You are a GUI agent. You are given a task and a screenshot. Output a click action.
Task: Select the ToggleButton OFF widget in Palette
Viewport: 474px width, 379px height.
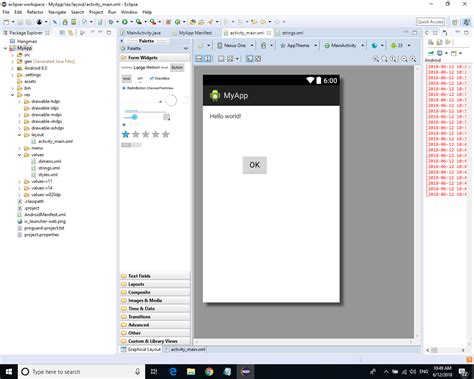140,78
